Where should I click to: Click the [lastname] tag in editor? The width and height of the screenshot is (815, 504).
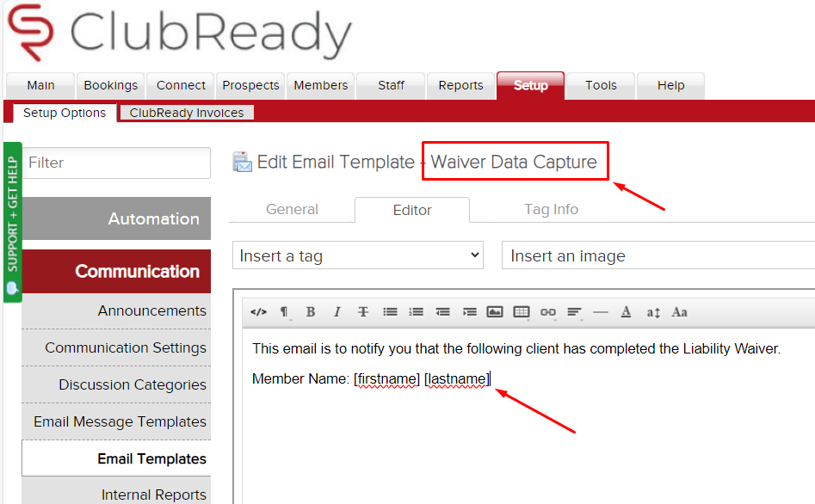click(x=457, y=378)
